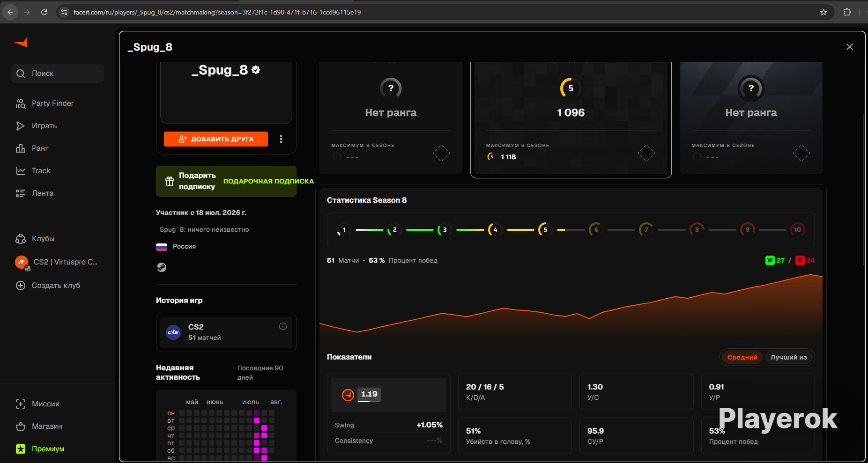Click the browser forward arrow
The height and width of the screenshot is (463, 868).
pyautogui.click(x=27, y=12)
